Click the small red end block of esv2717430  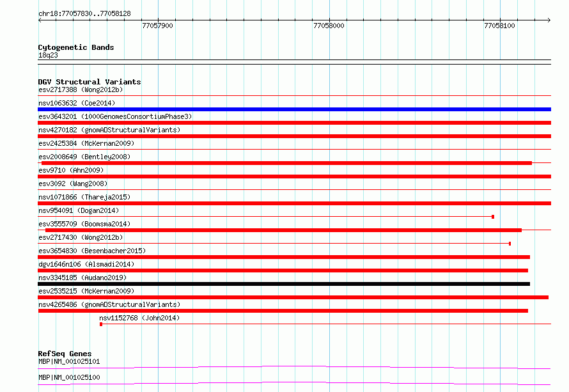510,244
